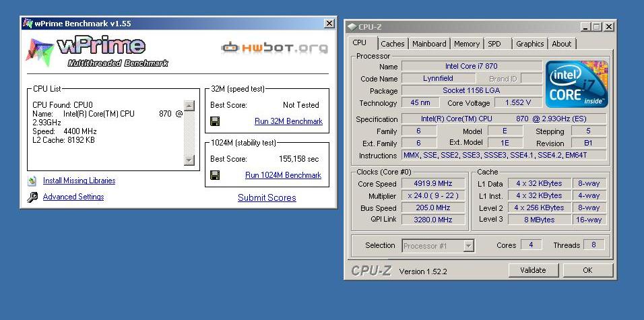Click the OK button in CPU-Z
The image size is (644, 320).
(587, 270)
